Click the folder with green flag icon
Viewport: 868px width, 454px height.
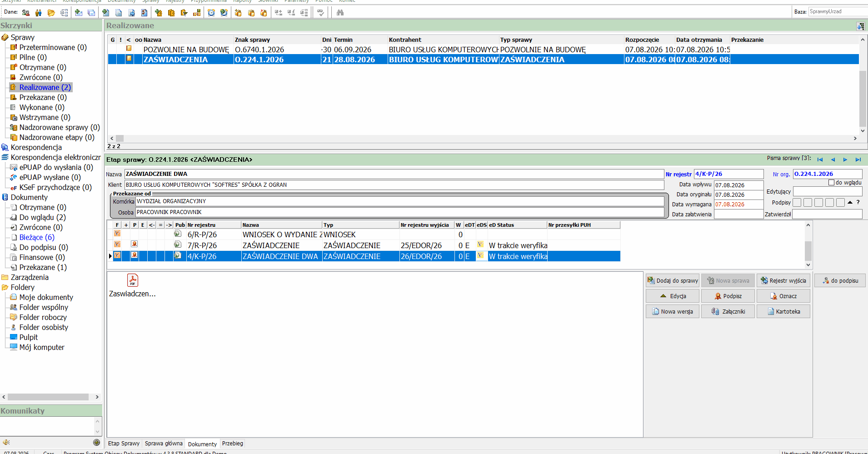(x=184, y=13)
